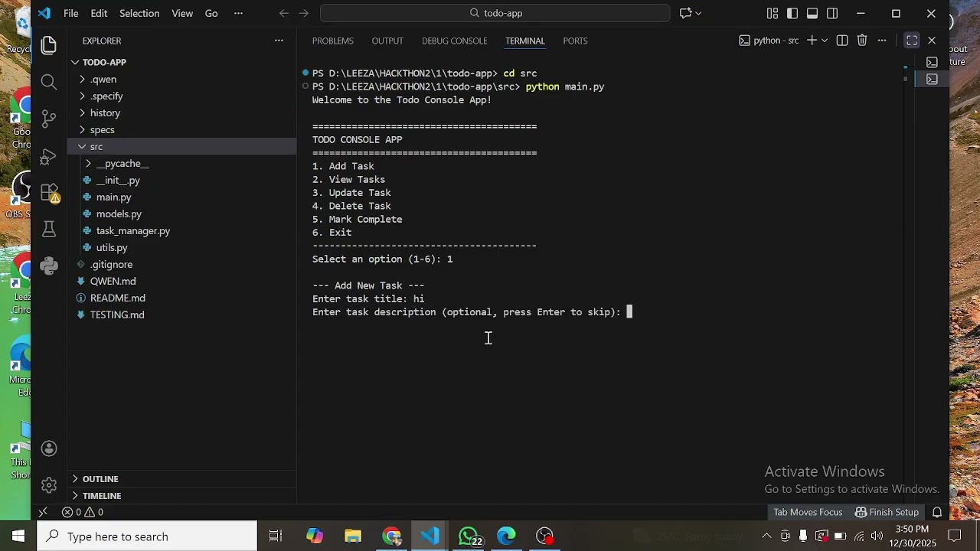Image resolution: width=980 pixels, height=551 pixels.
Task: Open the new terminal launch profile dropdown
Action: tap(825, 41)
